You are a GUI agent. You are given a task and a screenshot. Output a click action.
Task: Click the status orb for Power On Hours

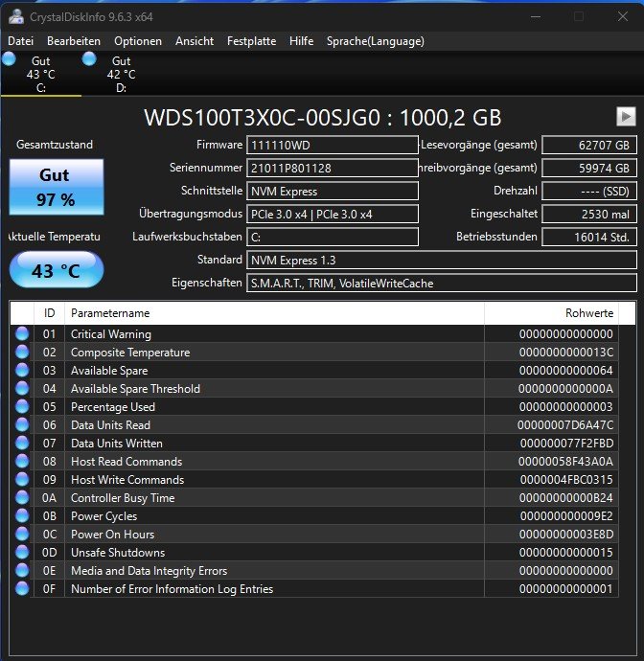pos(22,535)
